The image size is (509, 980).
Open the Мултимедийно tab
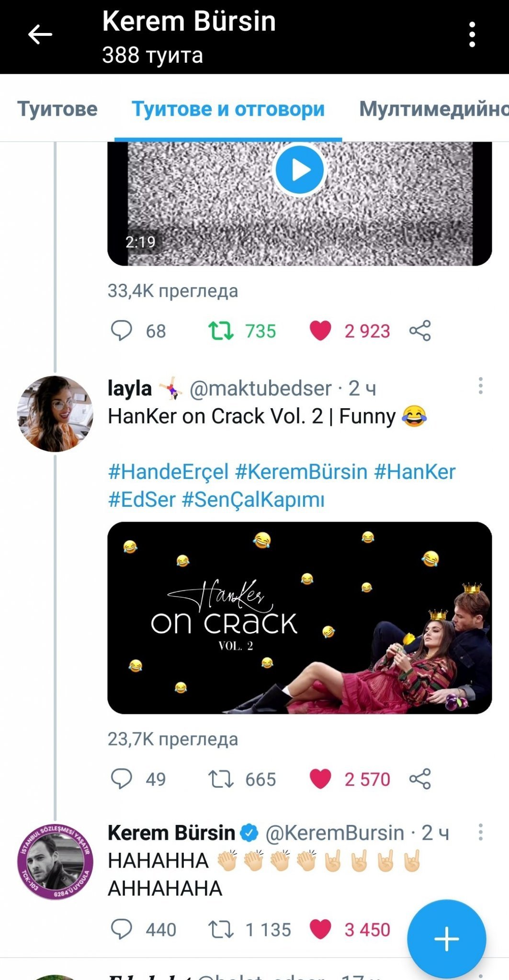(433, 109)
